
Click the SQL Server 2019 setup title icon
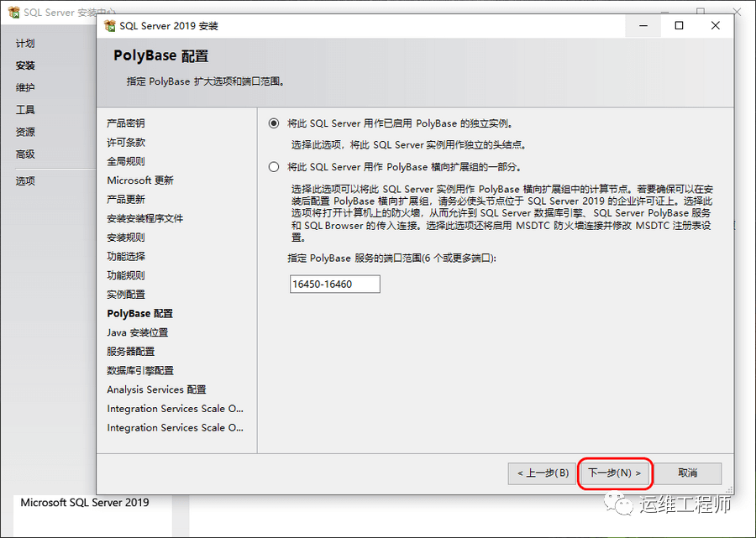pyautogui.click(x=110, y=26)
